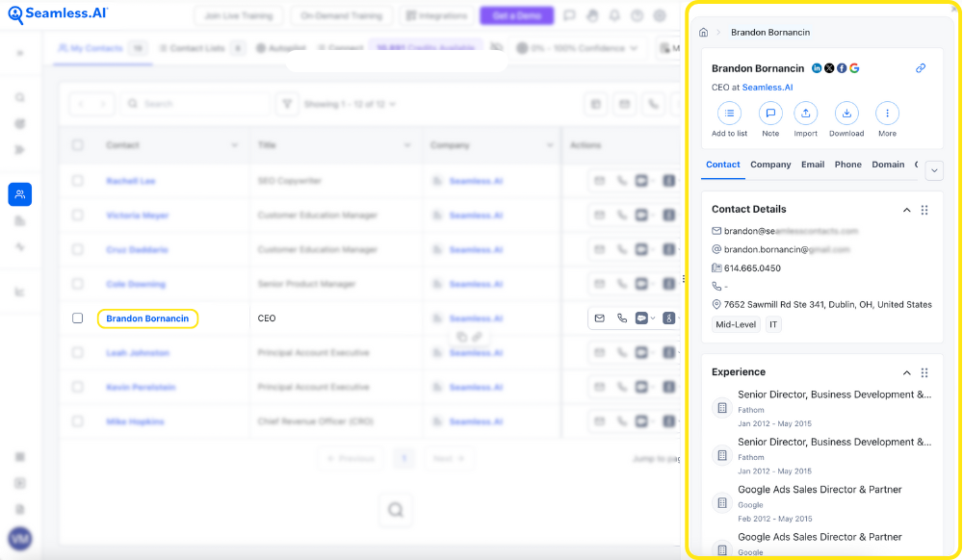
Task: Open the Company column sort dropdown
Action: click(550, 145)
